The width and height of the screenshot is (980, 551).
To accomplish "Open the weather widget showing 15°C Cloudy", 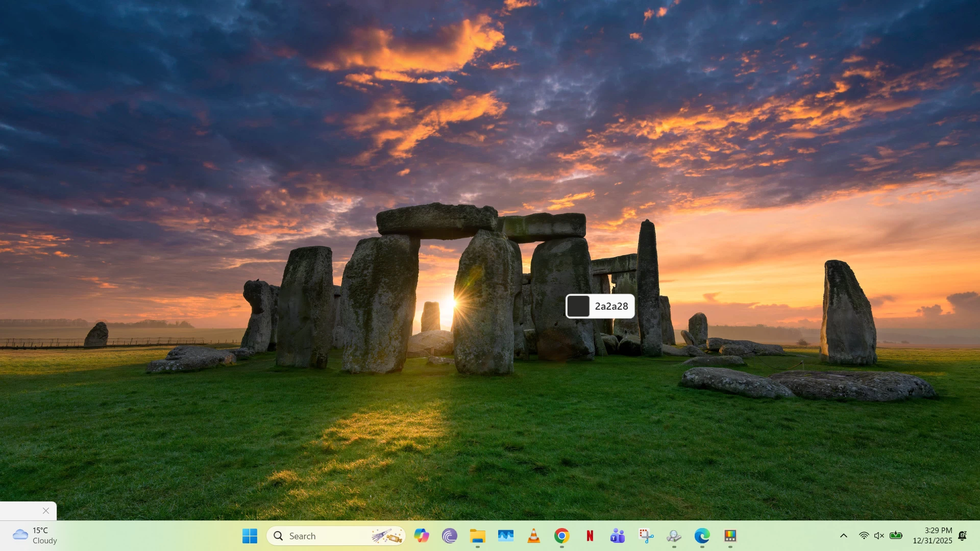I will (x=35, y=536).
